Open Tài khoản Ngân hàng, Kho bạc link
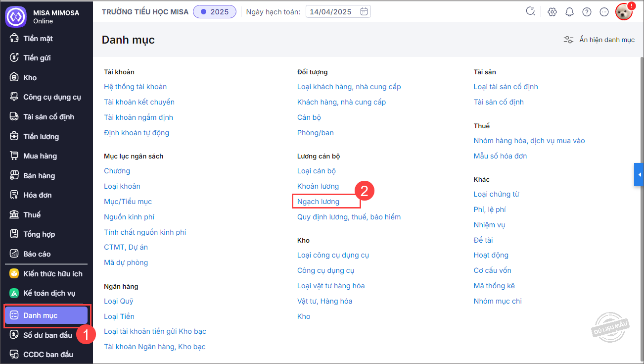 tap(154, 347)
